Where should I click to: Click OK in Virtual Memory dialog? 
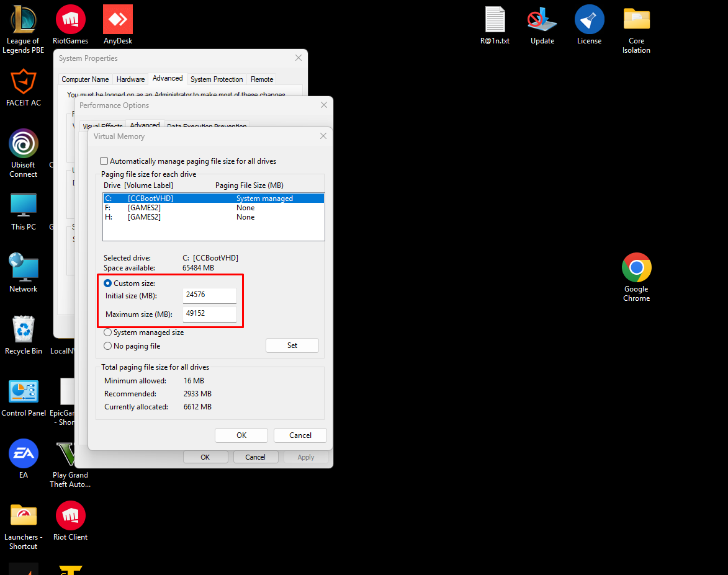(x=241, y=435)
